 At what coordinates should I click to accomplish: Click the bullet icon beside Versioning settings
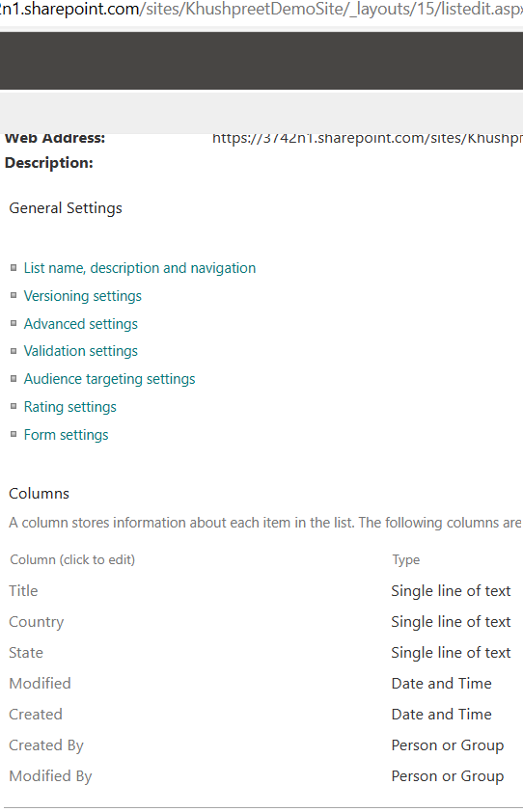(14, 295)
